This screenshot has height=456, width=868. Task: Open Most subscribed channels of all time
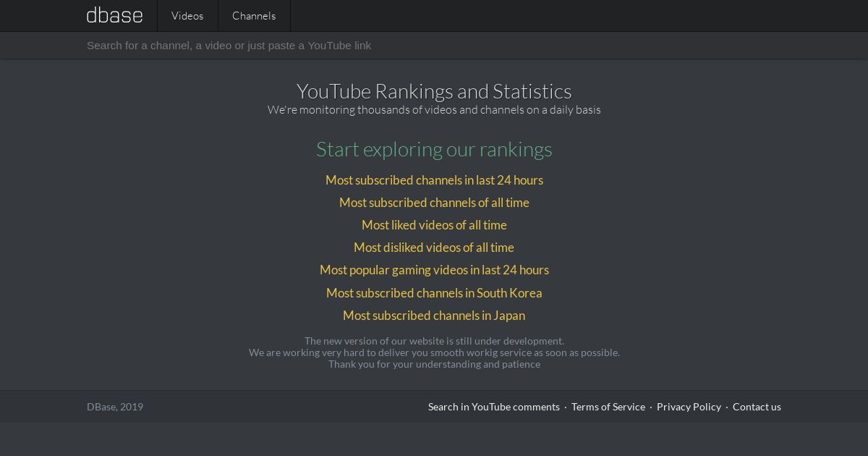click(434, 203)
